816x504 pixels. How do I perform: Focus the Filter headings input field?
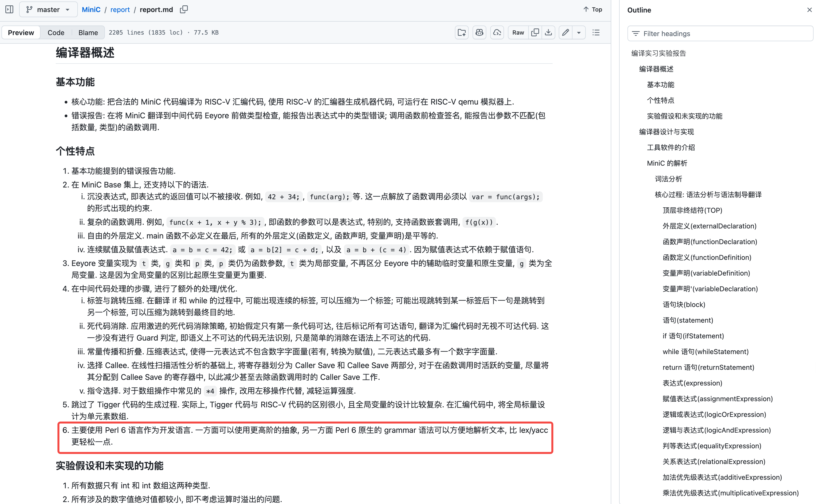[720, 33]
